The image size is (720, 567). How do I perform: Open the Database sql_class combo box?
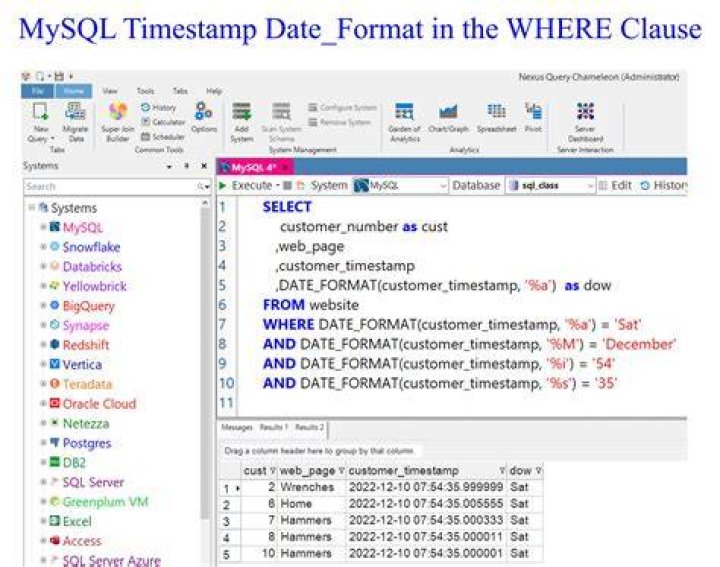550,185
